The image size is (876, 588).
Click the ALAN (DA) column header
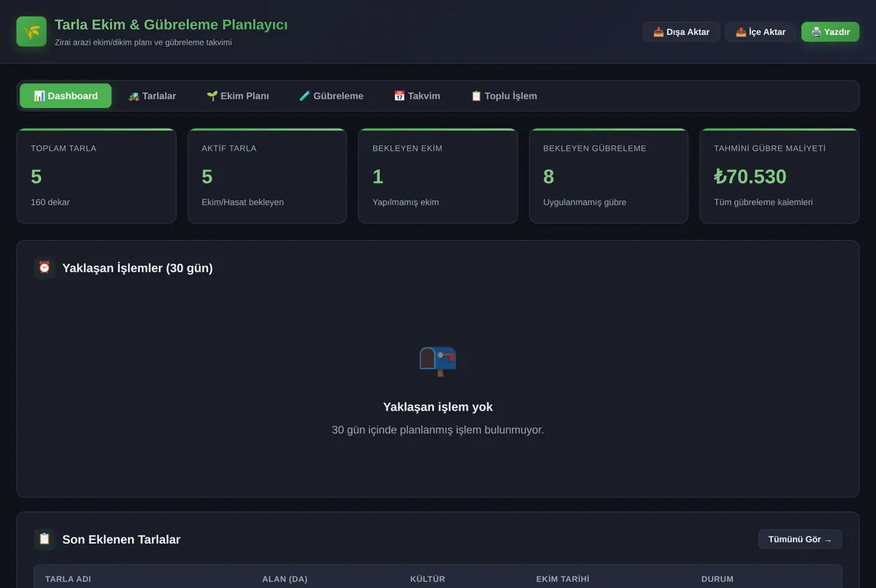(x=285, y=579)
